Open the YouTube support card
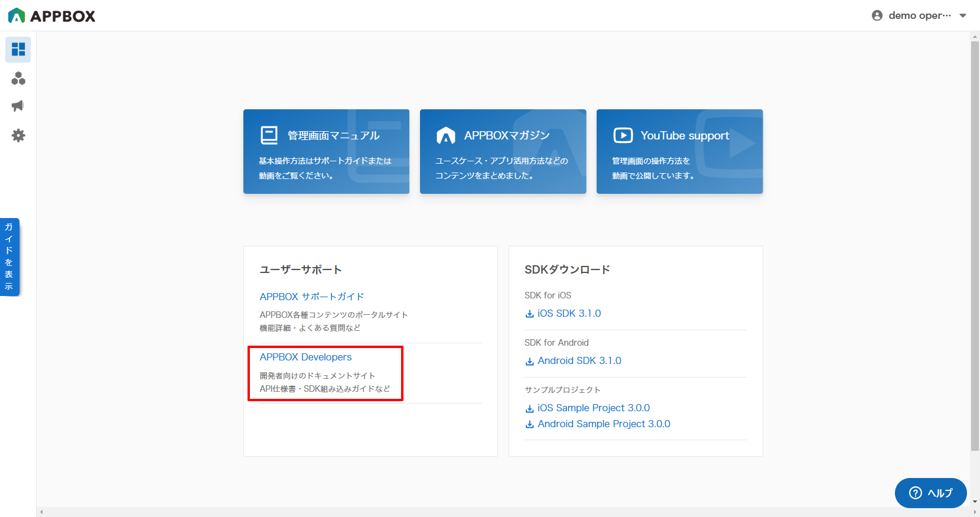980x517 pixels. click(679, 151)
